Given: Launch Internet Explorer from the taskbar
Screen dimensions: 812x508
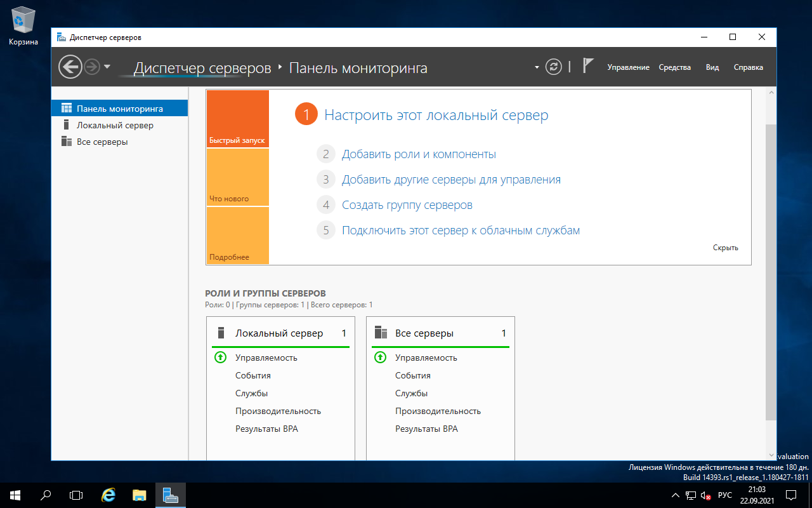Looking at the screenshot, I should coord(109,495).
